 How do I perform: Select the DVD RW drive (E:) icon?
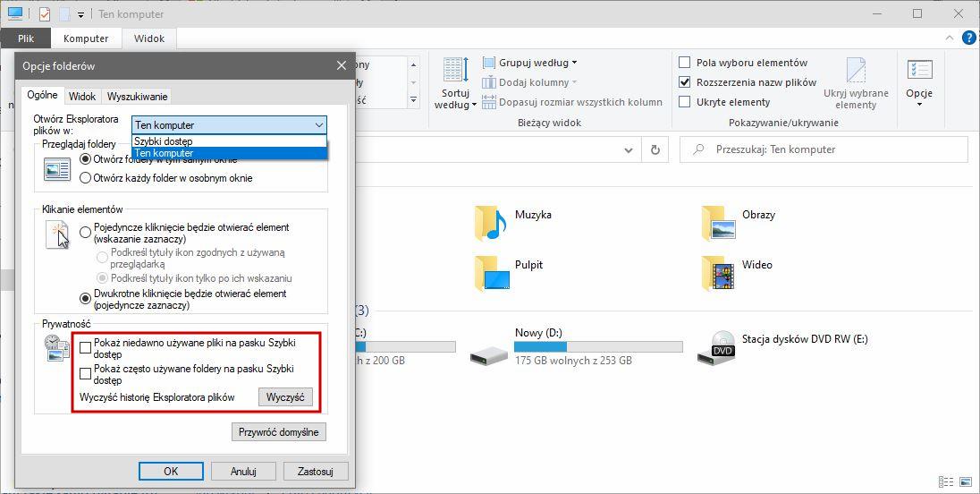pos(717,347)
